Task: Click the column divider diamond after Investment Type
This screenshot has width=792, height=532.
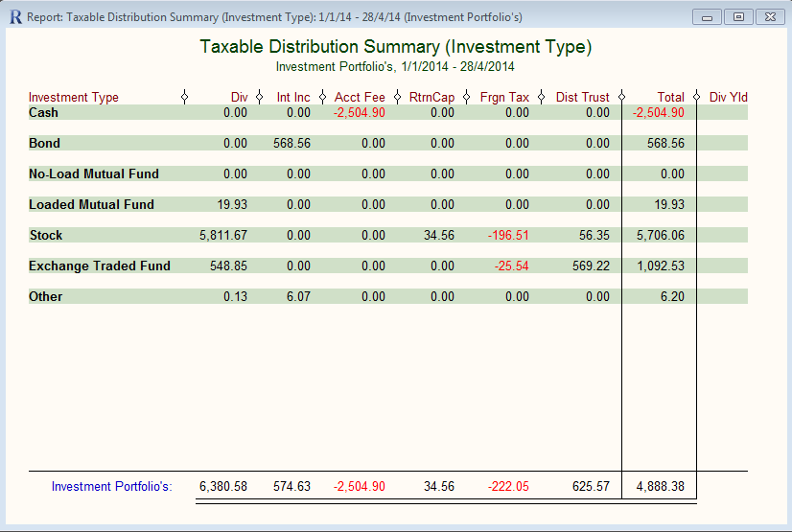Action: click(184, 97)
